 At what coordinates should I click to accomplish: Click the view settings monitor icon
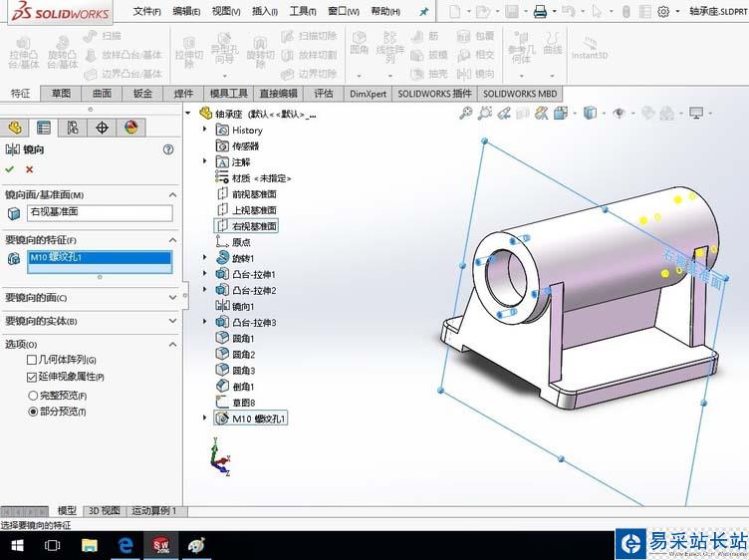pos(696,114)
